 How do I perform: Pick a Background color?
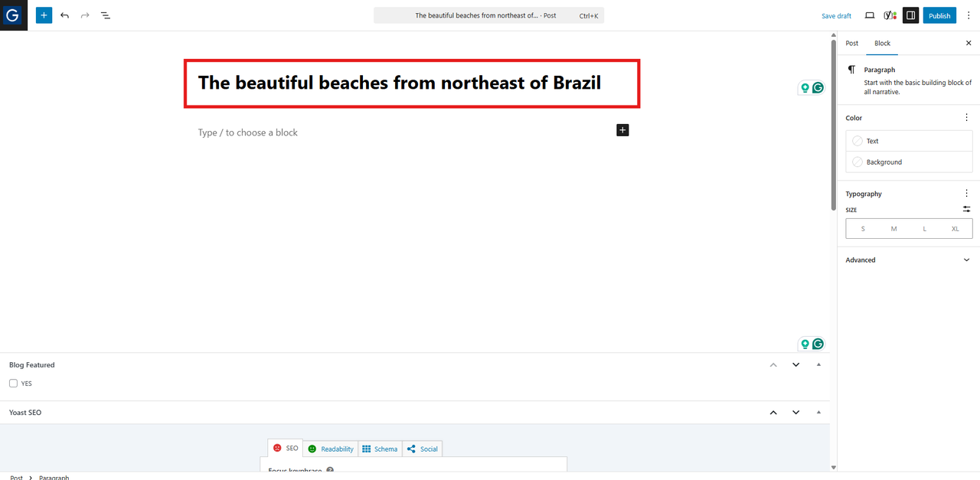tap(909, 162)
